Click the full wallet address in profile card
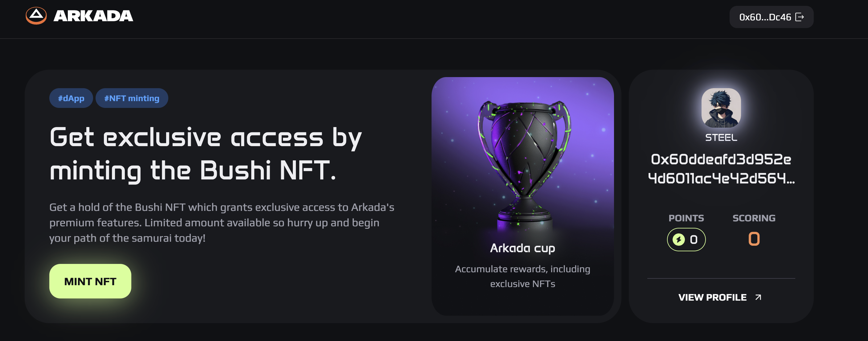The image size is (868, 341). [x=721, y=168]
